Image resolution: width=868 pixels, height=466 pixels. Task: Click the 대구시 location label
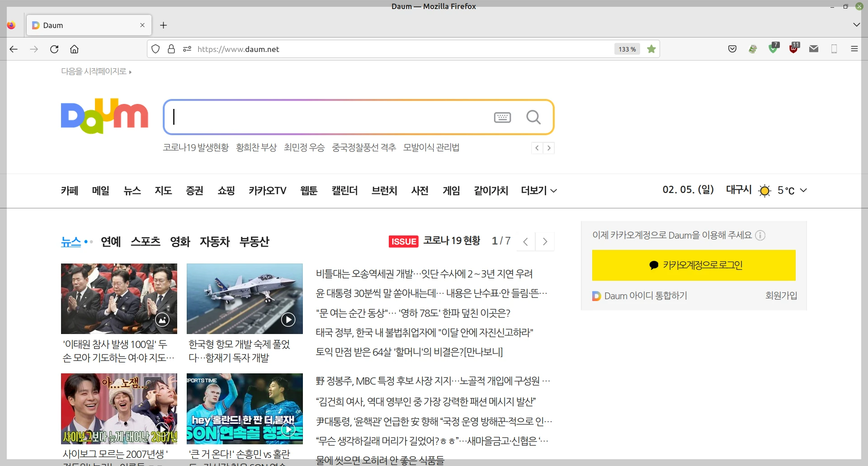pos(739,190)
